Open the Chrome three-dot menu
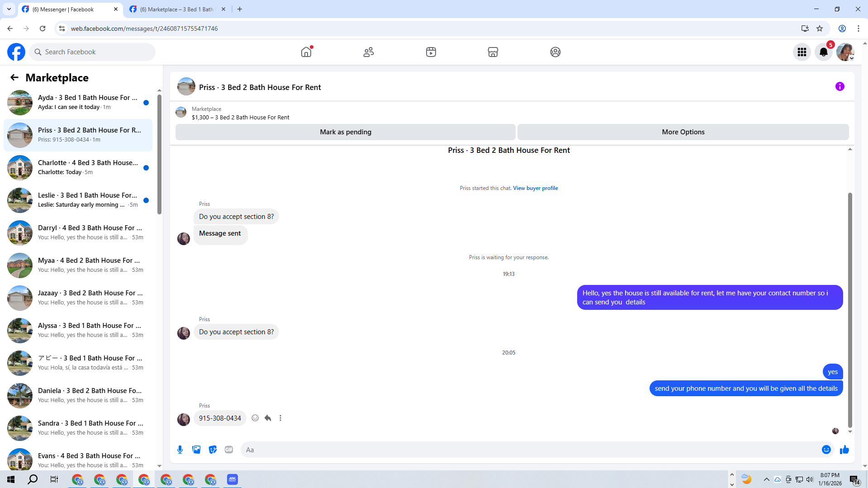This screenshot has width=868, height=488. (x=858, y=28)
